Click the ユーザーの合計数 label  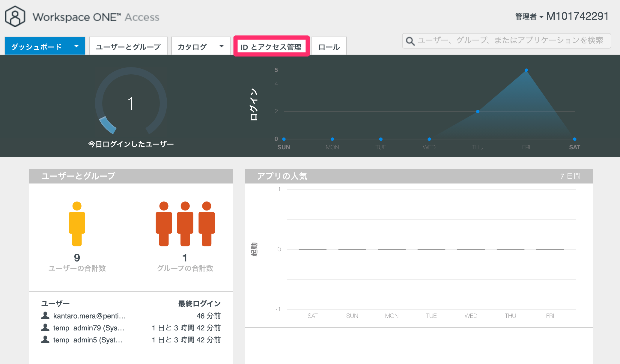(77, 268)
